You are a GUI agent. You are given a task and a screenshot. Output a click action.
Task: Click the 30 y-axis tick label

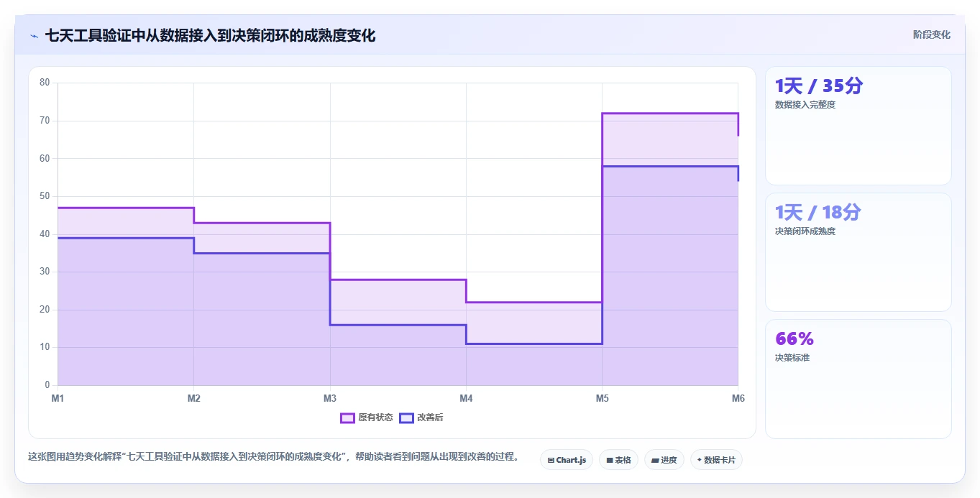click(x=45, y=272)
